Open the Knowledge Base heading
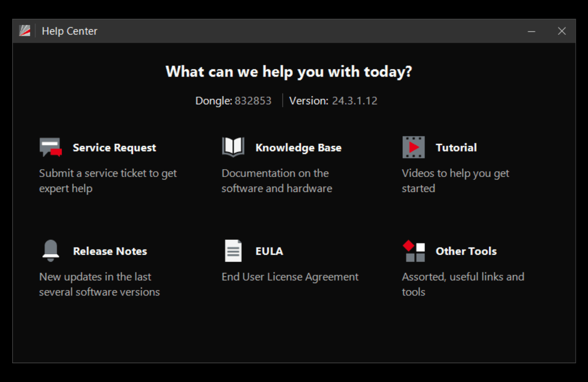The width and height of the screenshot is (588, 382). (x=298, y=148)
